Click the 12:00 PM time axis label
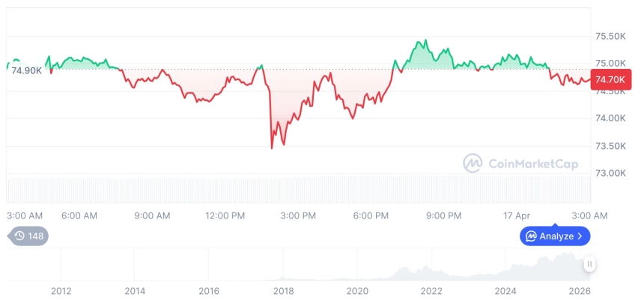The image size is (644, 300). (225, 215)
